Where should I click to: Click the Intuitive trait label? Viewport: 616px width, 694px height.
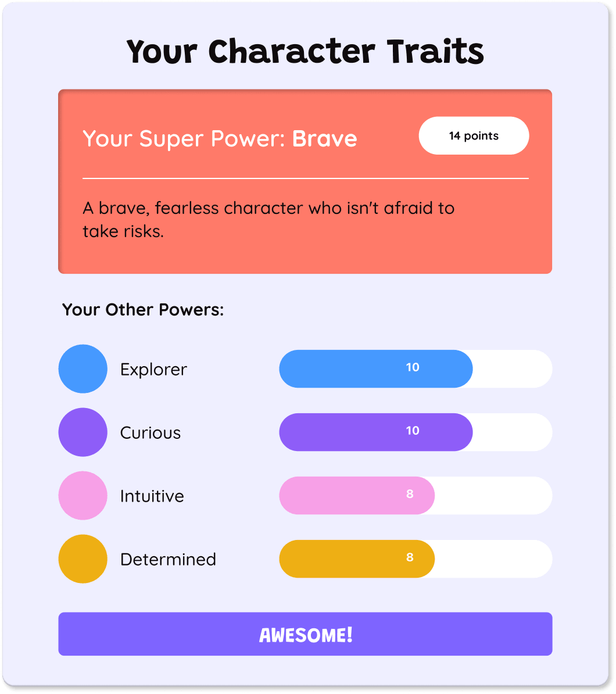click(x=152, y=496)
